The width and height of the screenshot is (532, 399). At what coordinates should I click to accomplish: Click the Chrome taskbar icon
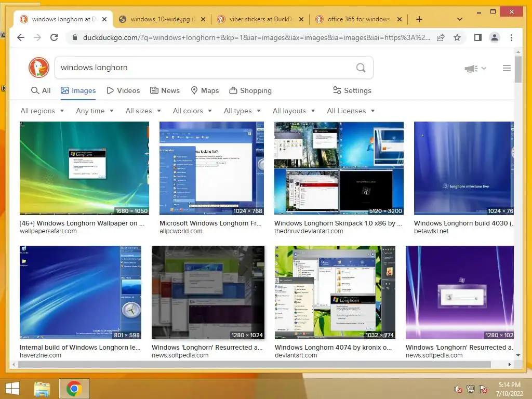(x=74, y=389)
